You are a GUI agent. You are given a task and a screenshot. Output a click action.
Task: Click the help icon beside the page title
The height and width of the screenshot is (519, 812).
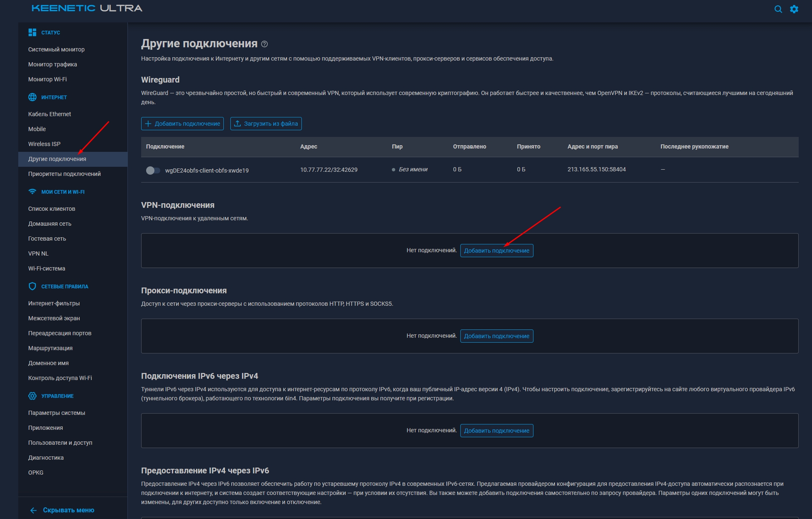pos(264,44)
